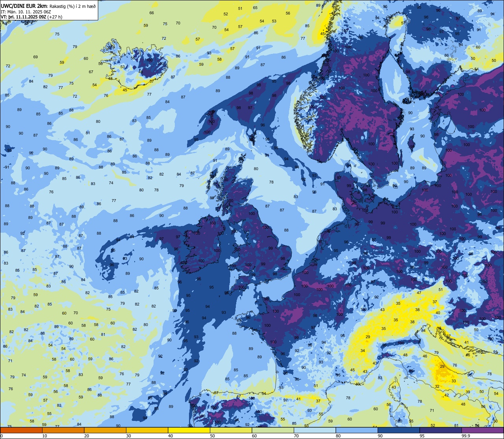Click the legend tick label 50
Screen dimensions: 504x439
212,436
